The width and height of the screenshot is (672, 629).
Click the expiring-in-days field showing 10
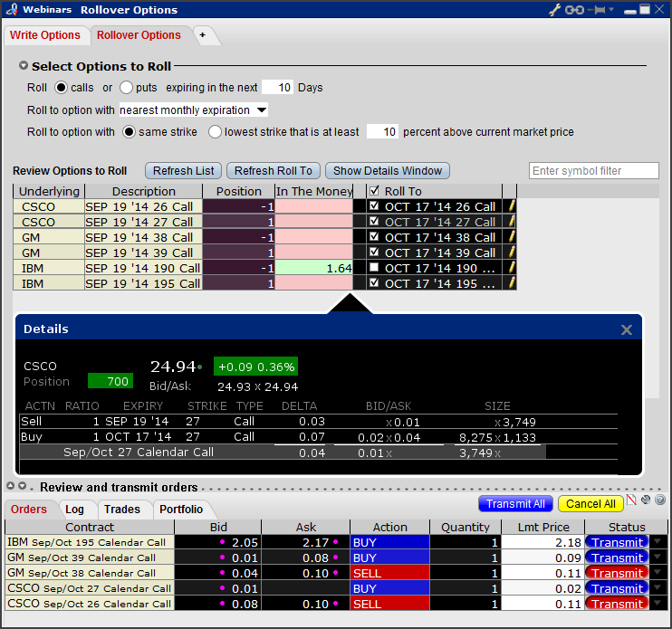pyautogui.click(x=278, y=88)
